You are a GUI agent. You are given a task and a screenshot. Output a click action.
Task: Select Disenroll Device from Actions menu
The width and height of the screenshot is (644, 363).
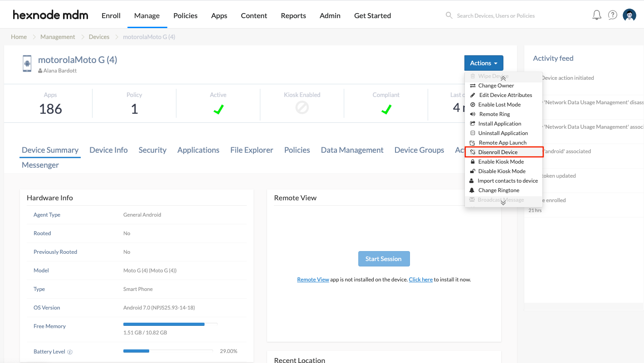[x=504, y=152]
